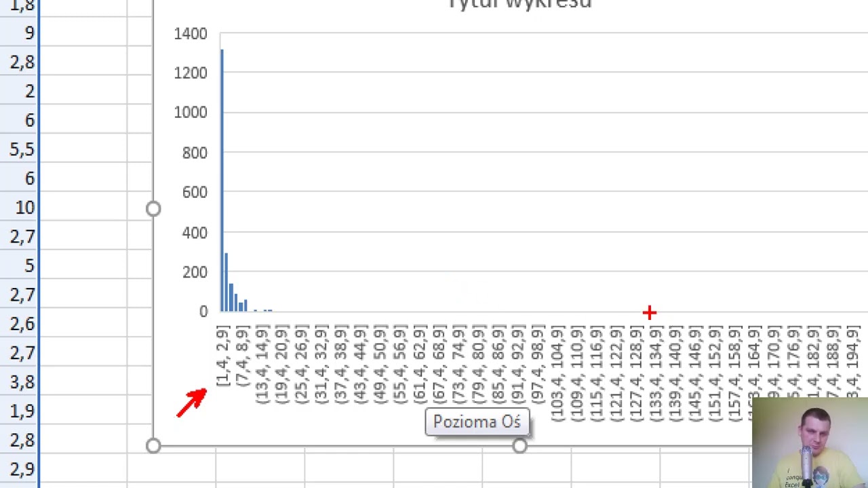Select axis label (7,4, 8,9]
The height and width of the screenshot is (488, 868).
point(243,356)
